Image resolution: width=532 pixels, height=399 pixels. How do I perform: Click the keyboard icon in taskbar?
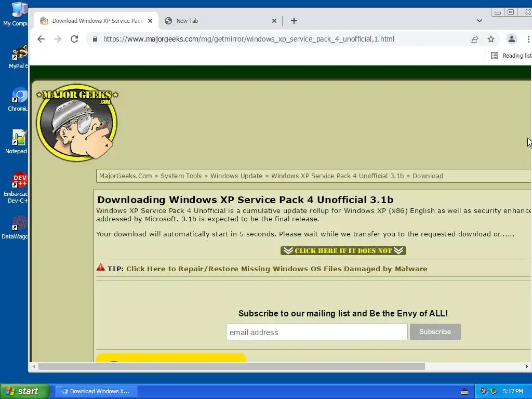tap(464, 392)
